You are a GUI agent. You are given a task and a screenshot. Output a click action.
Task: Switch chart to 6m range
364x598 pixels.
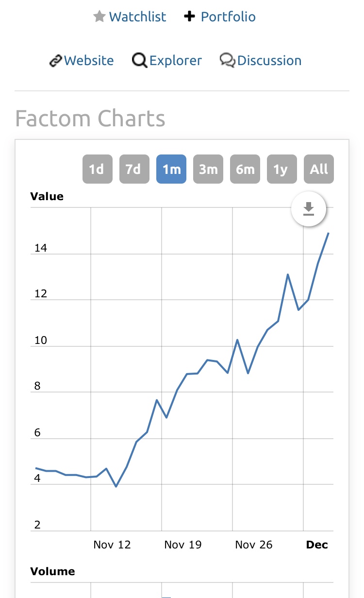coord(245,169)
